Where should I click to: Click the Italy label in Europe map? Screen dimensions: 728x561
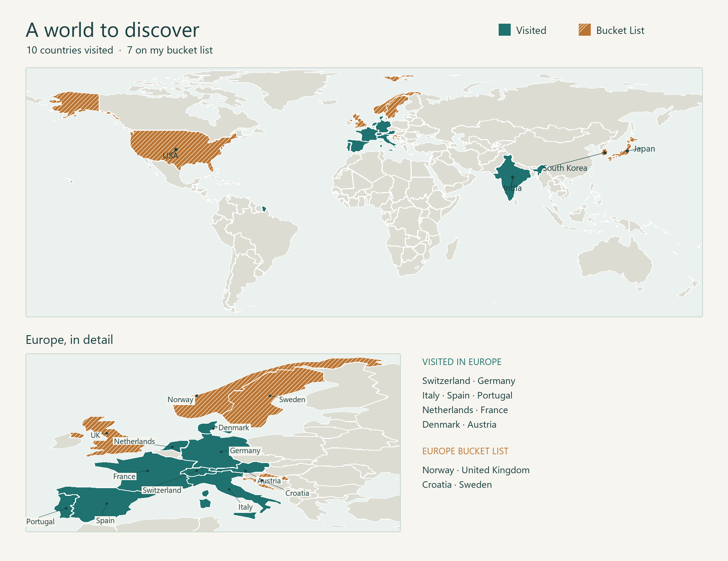(x=245, y=507)
